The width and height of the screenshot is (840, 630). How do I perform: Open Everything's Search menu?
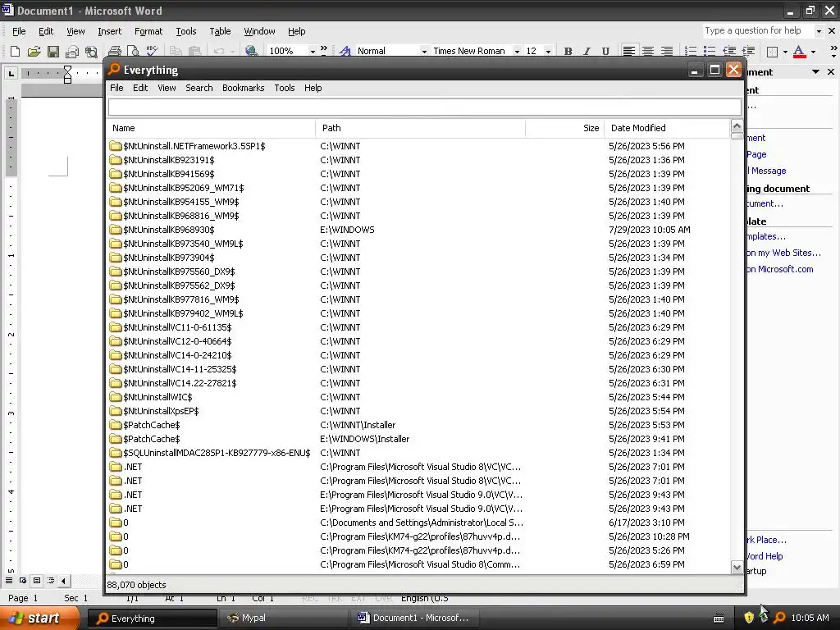(x=199, y=88)
